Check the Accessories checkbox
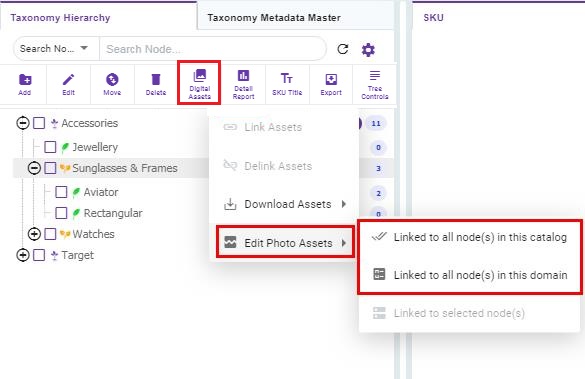Screen dimensions: 585x379 click(39, 123)
